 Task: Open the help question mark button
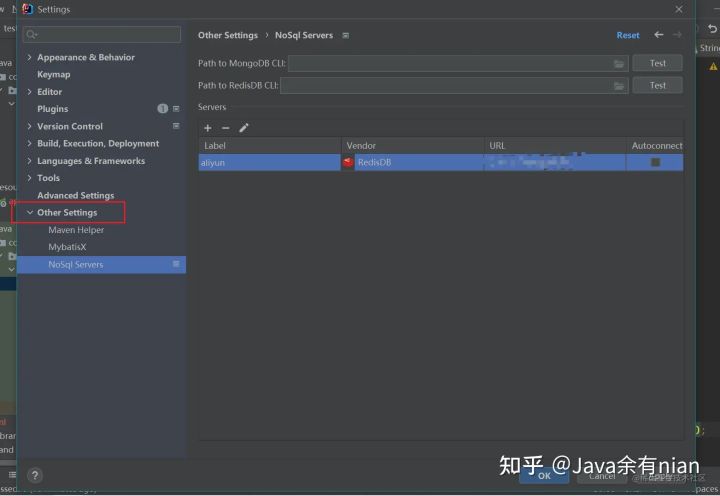(35, 475)
